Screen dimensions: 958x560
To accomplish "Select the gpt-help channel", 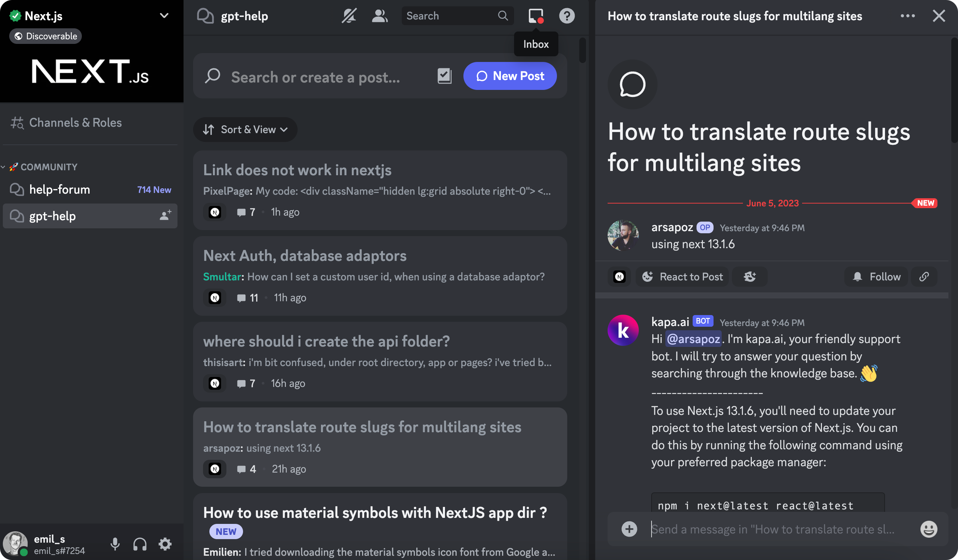I will [x=52, y=215].
